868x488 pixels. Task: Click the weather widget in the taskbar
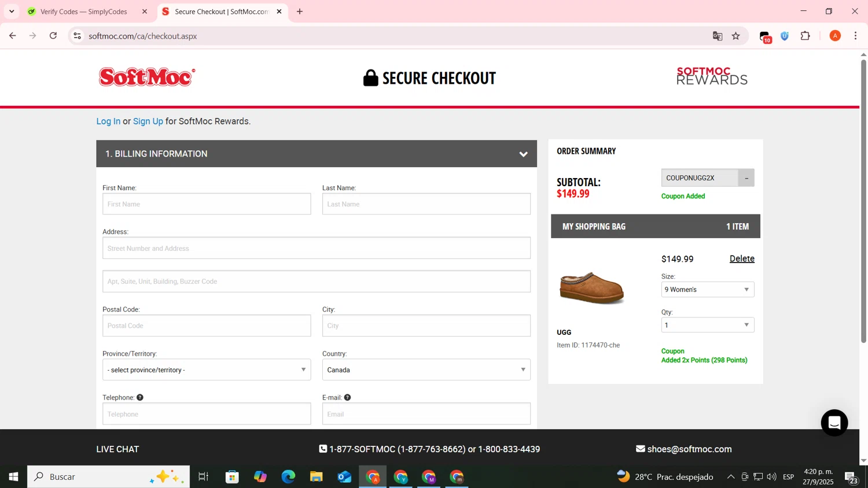coord(665,476)
